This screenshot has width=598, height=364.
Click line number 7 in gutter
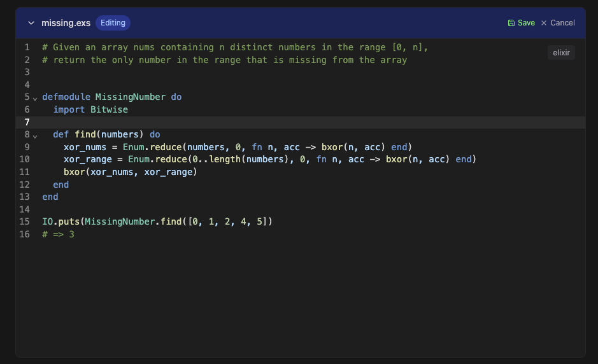[27, 122]
